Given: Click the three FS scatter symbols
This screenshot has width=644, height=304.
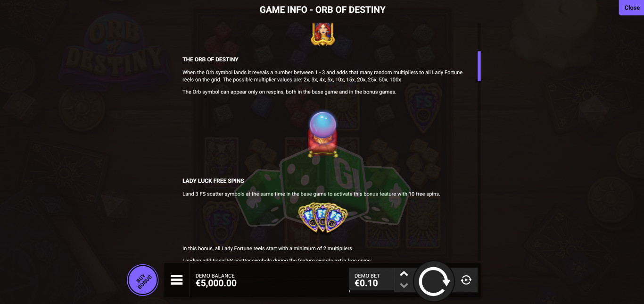Looking at the screenshot, I should click(x=322, y=217).
